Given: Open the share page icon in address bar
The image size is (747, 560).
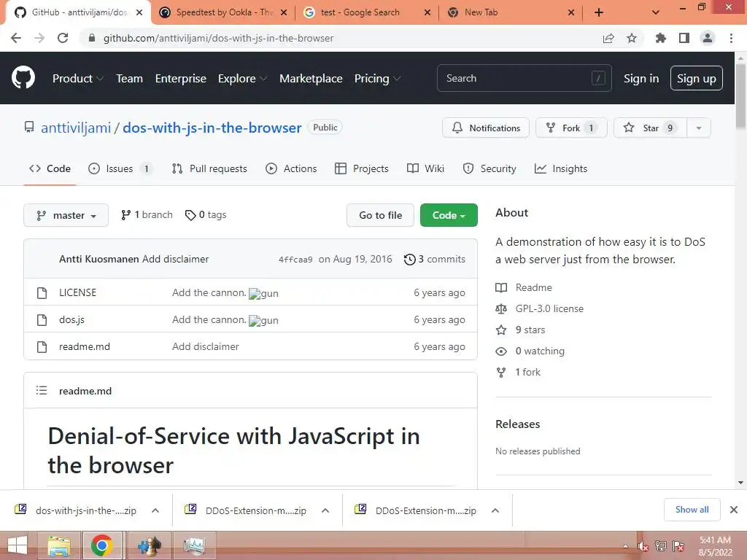Looking at the screenshot, I should [608, 38].
